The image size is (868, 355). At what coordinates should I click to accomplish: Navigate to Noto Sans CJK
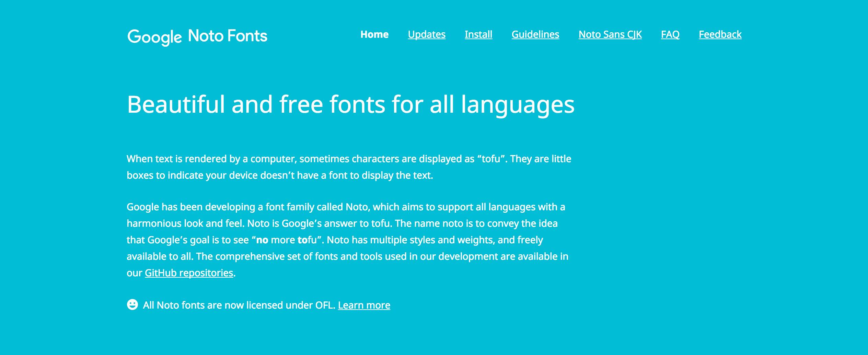tap(610, 34)
